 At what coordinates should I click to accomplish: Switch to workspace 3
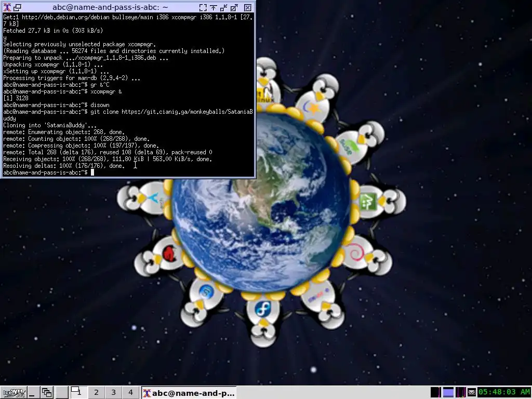coord(113,393)
